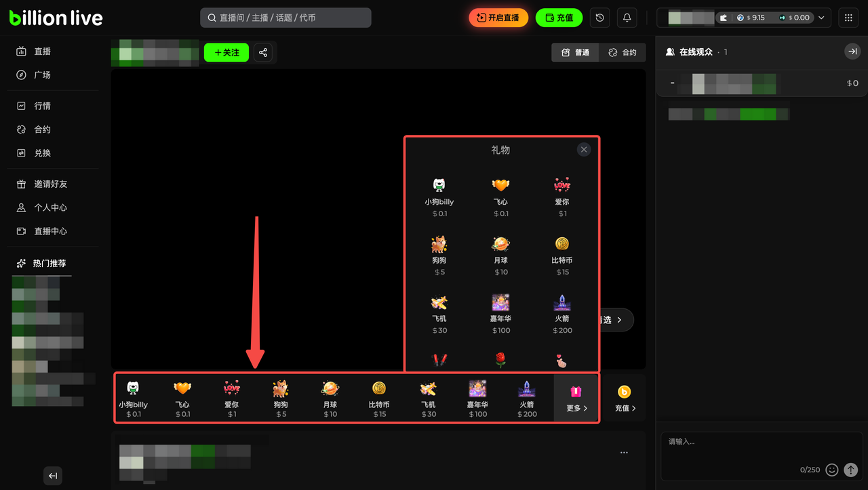Click the 开启直播 button
The width and height of the screenshot is (868, 490).
coord(498,18)
